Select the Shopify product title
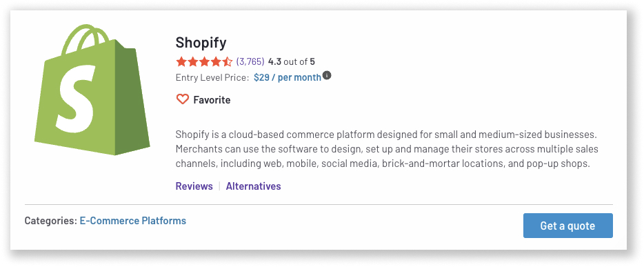 pyautogui.click(x=201, y=43)
